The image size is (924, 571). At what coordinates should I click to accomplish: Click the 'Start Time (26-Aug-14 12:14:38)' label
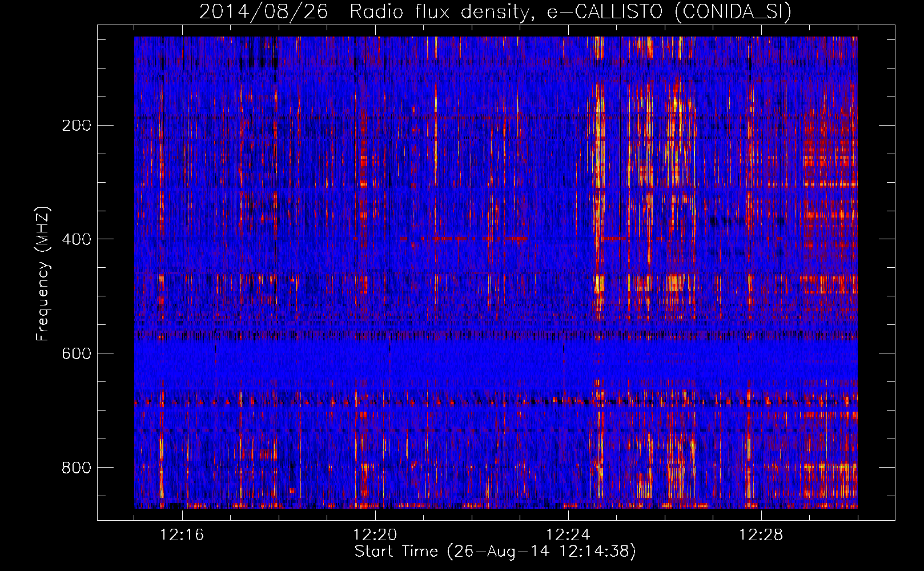point(495,552)
